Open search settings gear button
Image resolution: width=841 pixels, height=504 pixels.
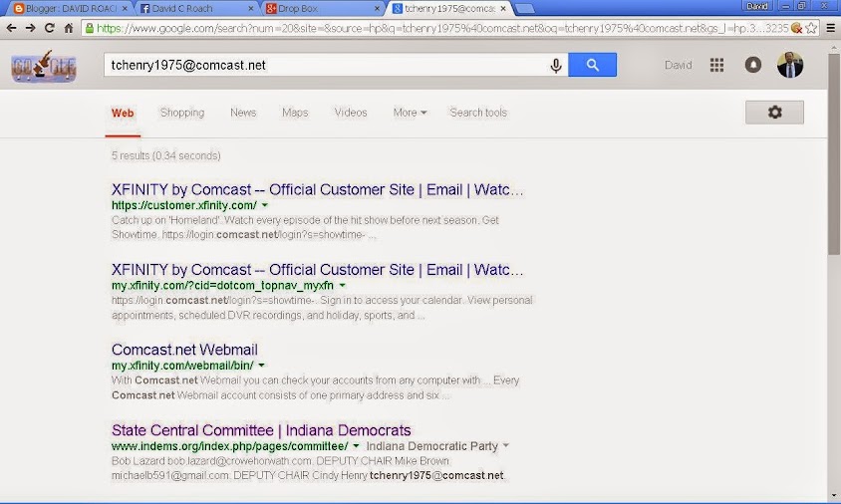(774, 113)
